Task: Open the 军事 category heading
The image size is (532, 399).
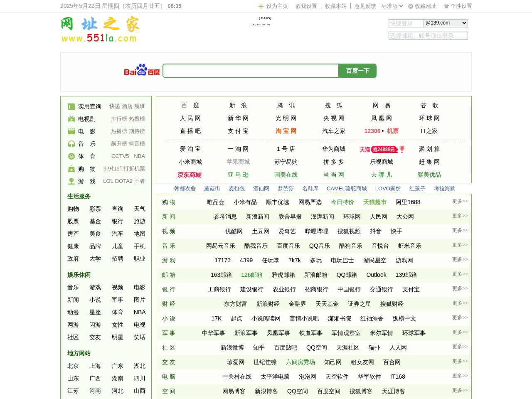Action: [x=169, y=333]
